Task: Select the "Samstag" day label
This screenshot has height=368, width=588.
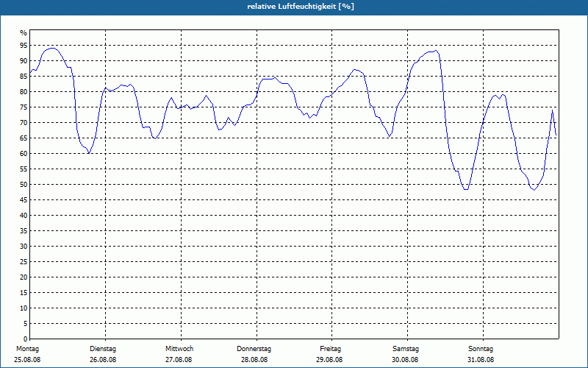Action: pos(406,349)
